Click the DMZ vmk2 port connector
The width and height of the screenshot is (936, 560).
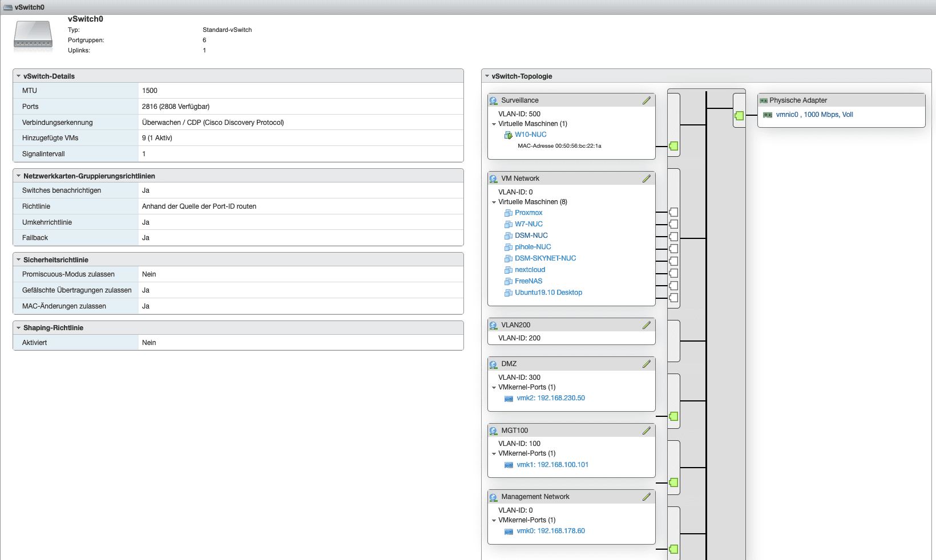pos(673,416)
